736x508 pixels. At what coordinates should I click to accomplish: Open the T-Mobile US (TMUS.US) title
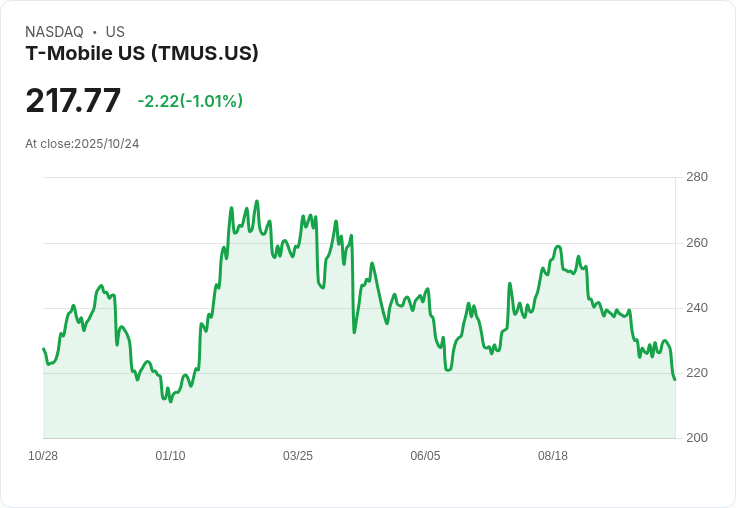click(142, 53)
